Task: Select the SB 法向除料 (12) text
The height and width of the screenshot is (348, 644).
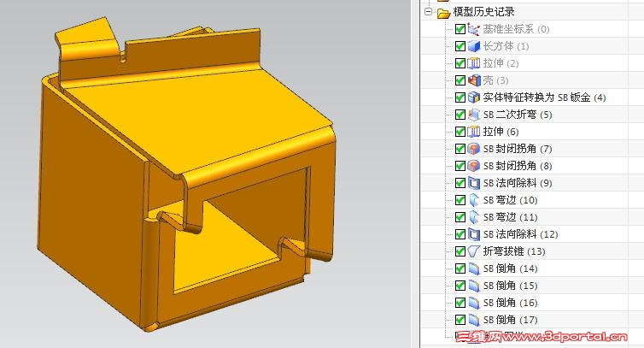Action: 520,234
